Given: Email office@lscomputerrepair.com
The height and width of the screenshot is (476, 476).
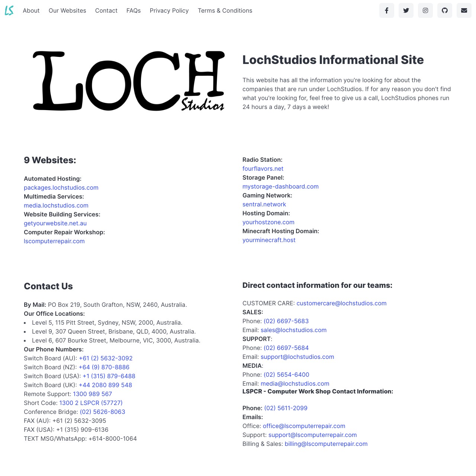Looking at the screenshot, I should (304, 426).
